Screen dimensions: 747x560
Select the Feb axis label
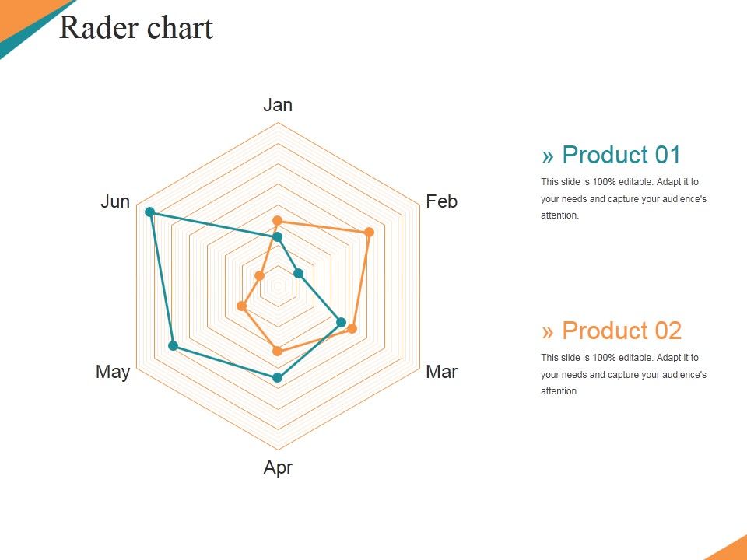(x=442, y=201)
